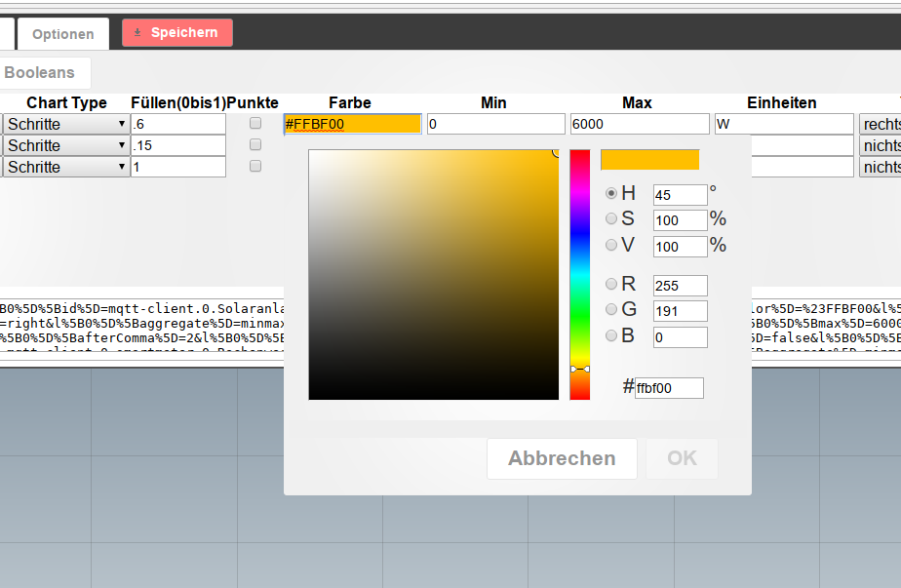This screenshot has width=901, height=588.
Task: Click the download icon inside the Speichern button
Action: (x=137, y=32)
